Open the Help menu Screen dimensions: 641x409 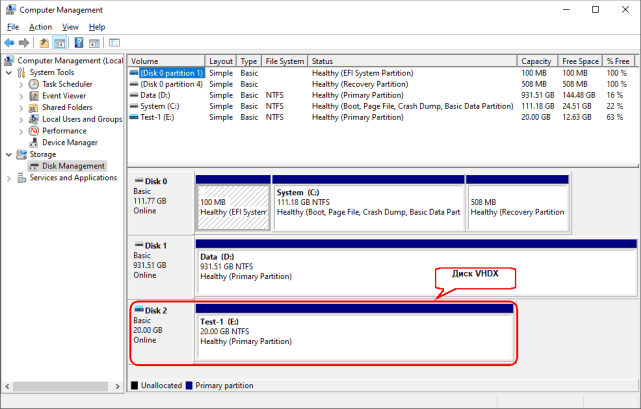point(97,27)
